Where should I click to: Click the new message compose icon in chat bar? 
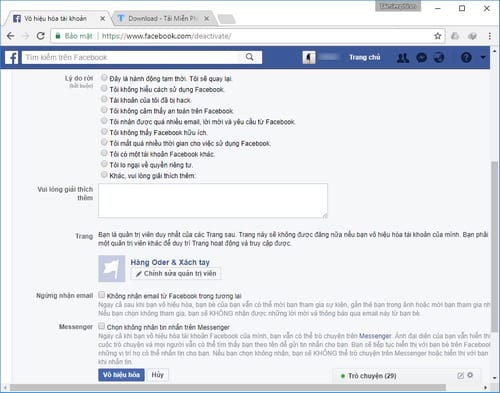[460, 376]
